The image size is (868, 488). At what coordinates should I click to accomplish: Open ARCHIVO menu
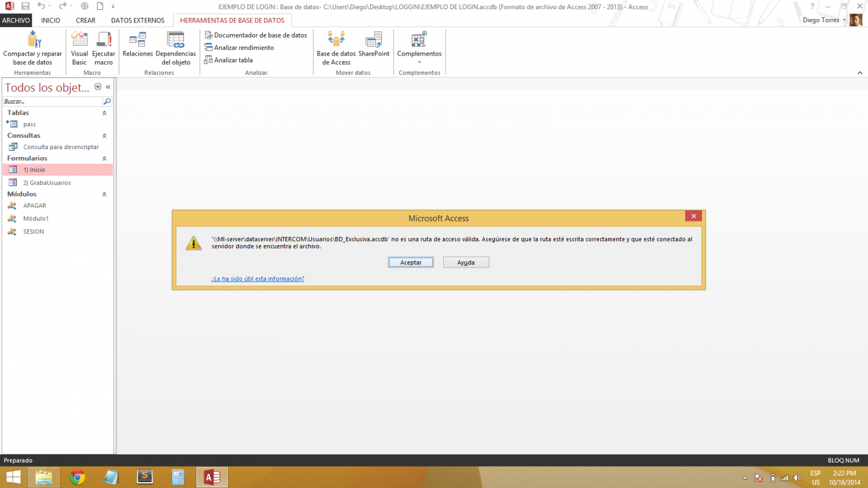[16, 20]
